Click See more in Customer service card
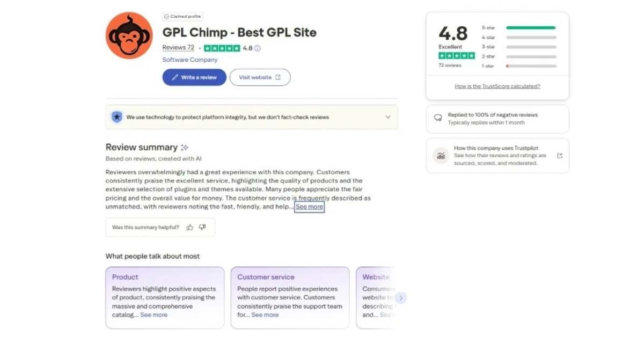644x337 pixels. click(265, 315)
